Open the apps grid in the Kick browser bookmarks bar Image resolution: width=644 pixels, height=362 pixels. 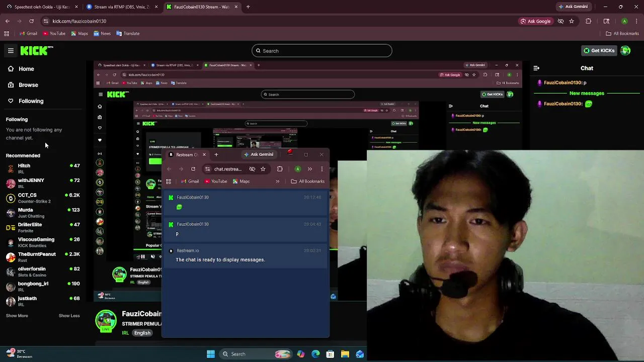[7, 34]
